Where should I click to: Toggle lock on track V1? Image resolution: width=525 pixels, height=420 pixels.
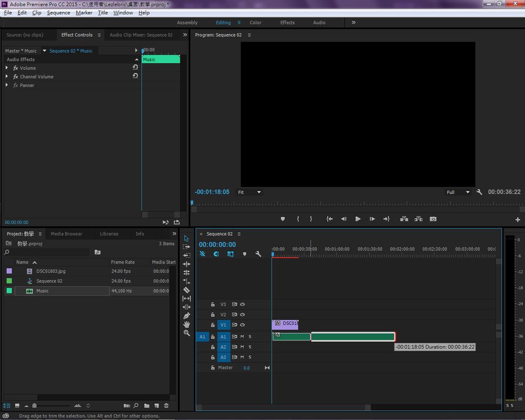[x=213, y=325]
